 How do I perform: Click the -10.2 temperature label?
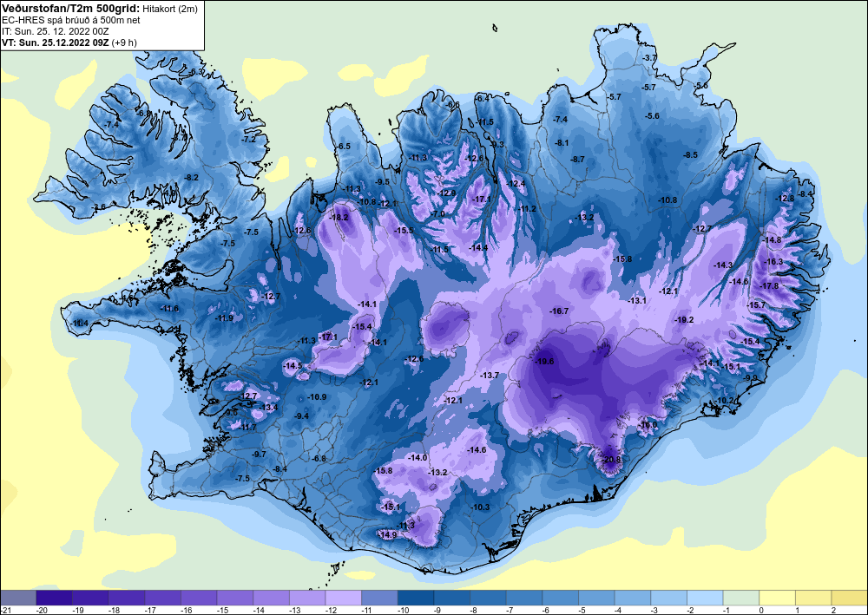click(725, 401)
